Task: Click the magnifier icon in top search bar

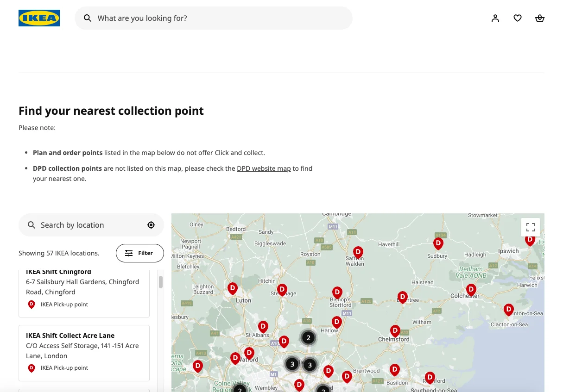Action: (87, 18)
